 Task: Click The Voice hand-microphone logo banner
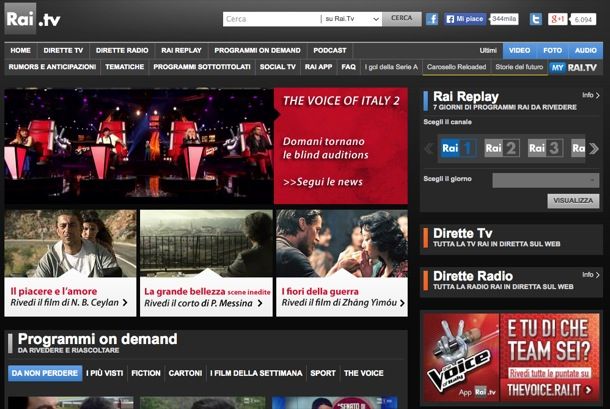click(x=461, y=357)
